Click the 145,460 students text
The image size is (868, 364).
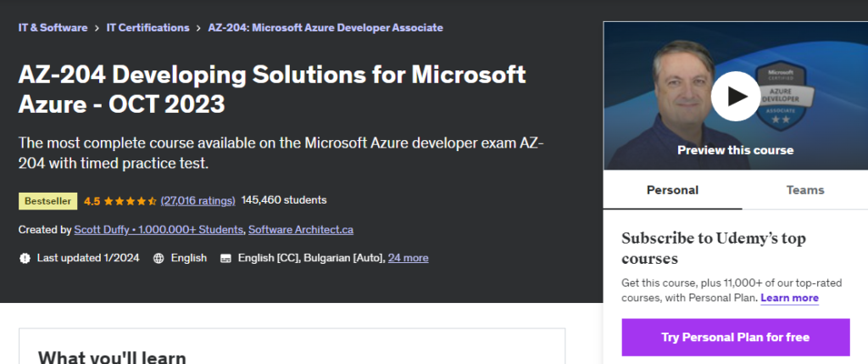pyautogui.click(x=284, y=200)
